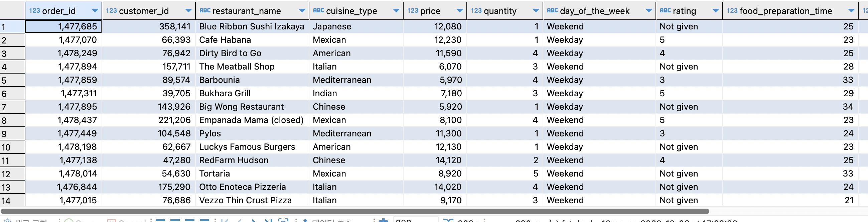Click the ABC icon beside cuisine_type header
868x222 pixels.
(x=318, y=11)
